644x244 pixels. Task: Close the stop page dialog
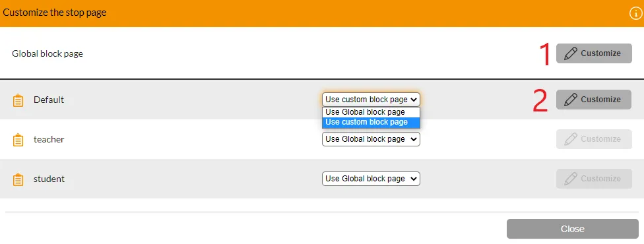[x=573, y=229]
